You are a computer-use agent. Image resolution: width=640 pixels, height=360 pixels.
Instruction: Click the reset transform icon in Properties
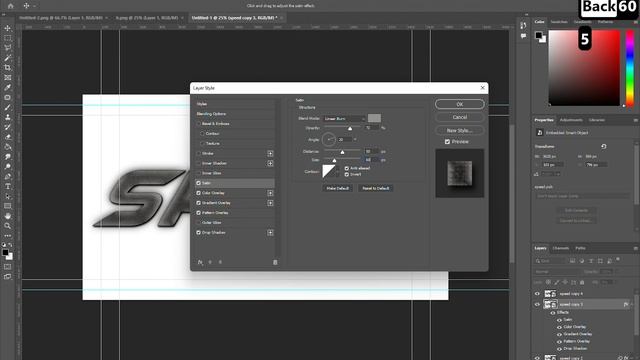tap(604, 147)
